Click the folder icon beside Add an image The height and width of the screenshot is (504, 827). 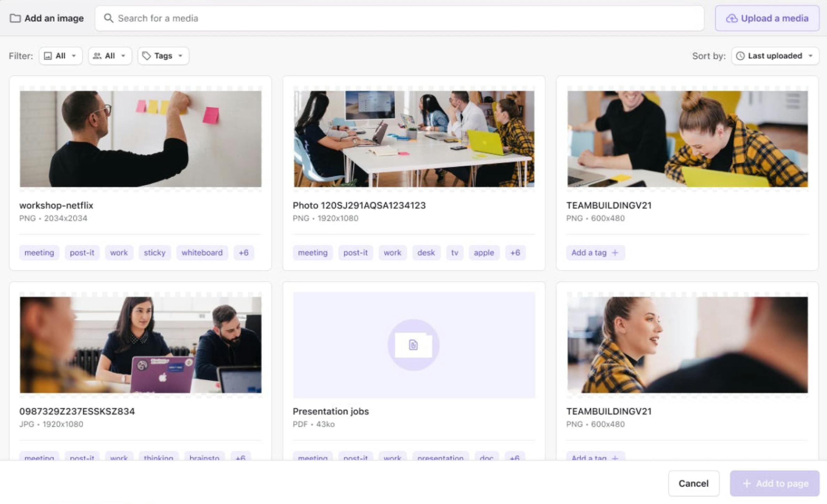(x=15, y=18)
